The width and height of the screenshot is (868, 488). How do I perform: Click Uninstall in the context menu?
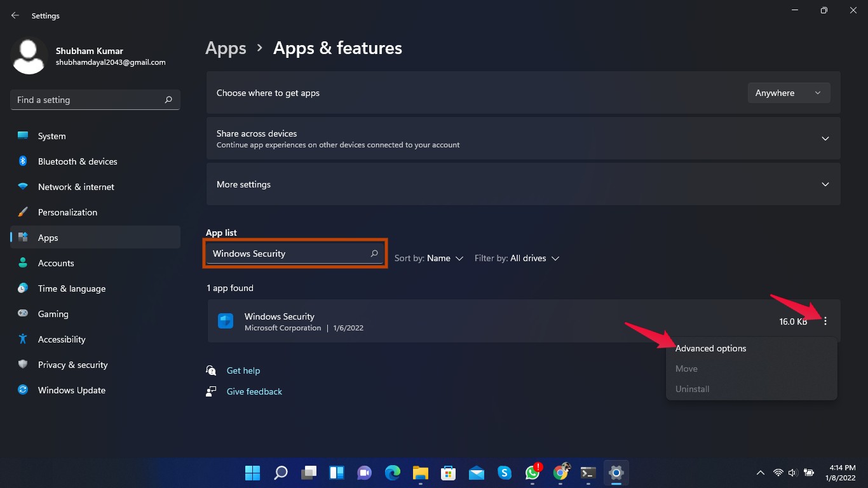click(x=752, y=389)
